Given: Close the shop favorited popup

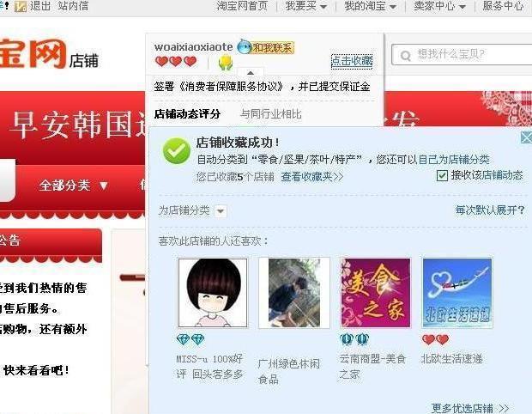Looking at the screenshot, I should point(526,137).
